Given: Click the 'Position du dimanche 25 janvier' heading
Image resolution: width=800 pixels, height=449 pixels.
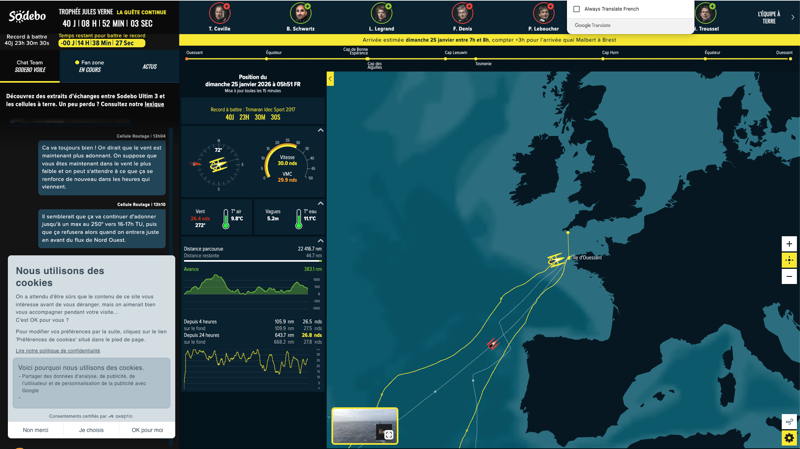Looking at the screenshot, I should (253, 81).
